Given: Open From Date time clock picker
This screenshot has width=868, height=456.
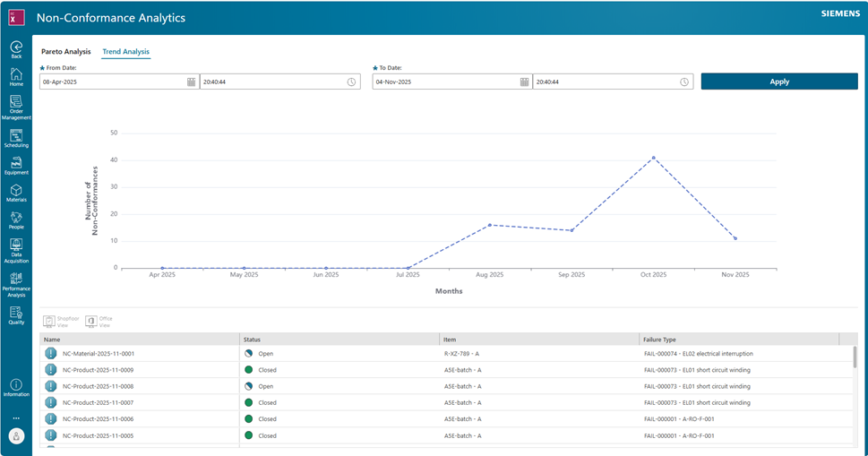Looking at the screenshot, I should (x=351, y=82).
